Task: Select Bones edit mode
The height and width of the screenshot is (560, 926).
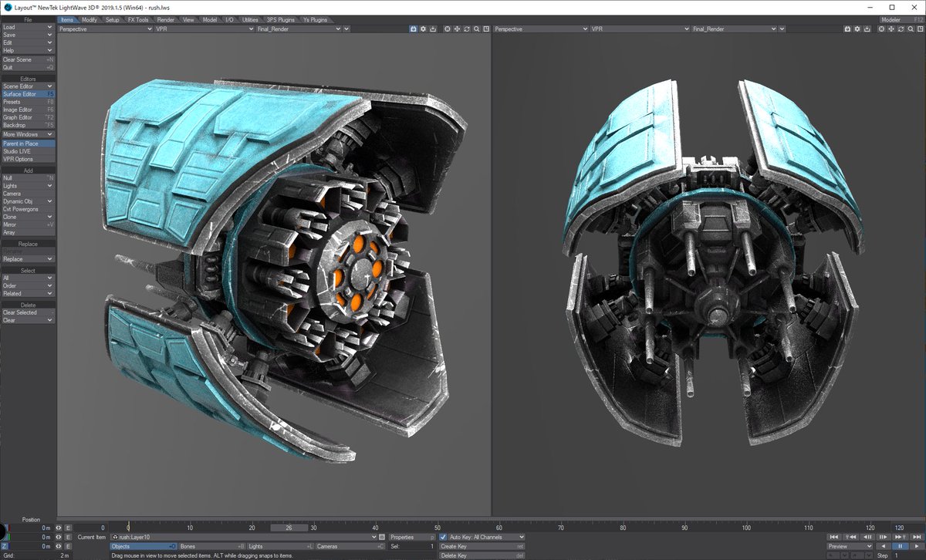Action: pos(212,546)
